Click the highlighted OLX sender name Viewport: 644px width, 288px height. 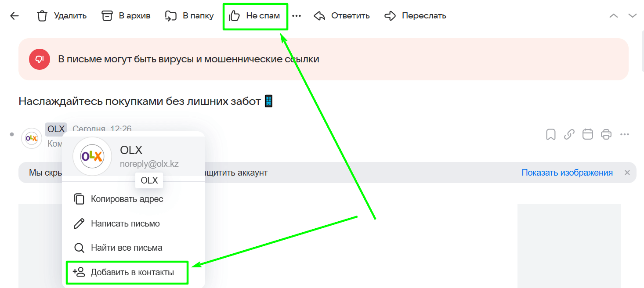pos(56,129)
